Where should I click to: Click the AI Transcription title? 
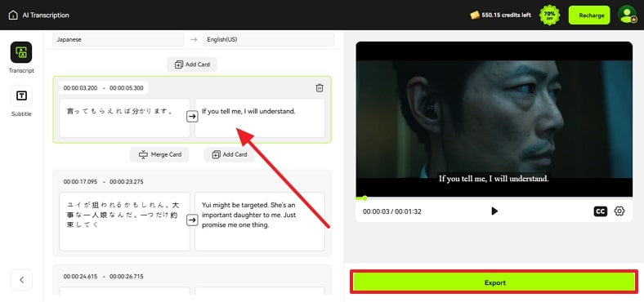tap(46, 16)
